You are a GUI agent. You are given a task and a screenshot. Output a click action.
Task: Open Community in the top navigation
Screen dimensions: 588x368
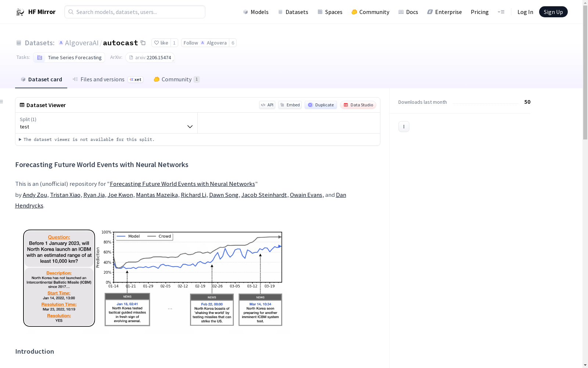coord(370,12)
